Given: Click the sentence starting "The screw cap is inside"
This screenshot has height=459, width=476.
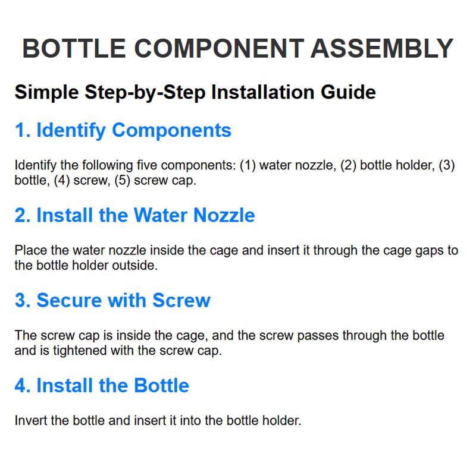Looking at the screenshot, I should coord(229,342).
